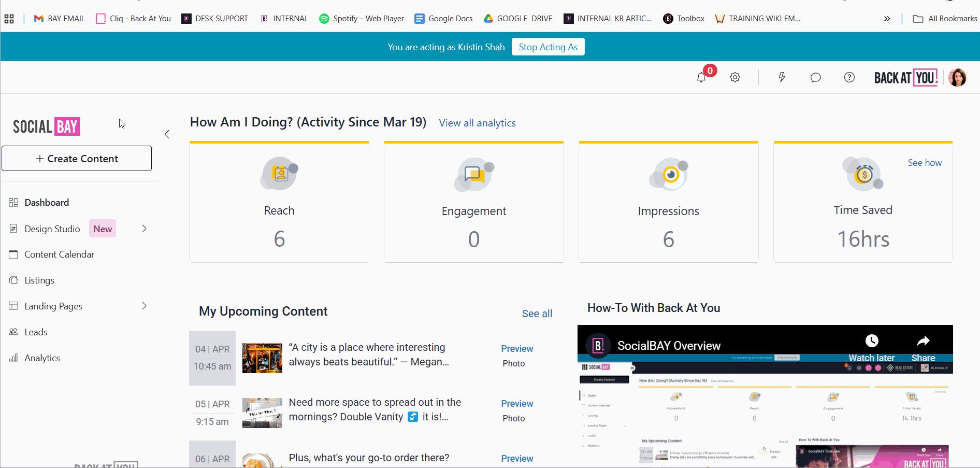Preview the 'go-to order there' post
The width and height of the screenshot is (980, 468).
click(517, 459)
